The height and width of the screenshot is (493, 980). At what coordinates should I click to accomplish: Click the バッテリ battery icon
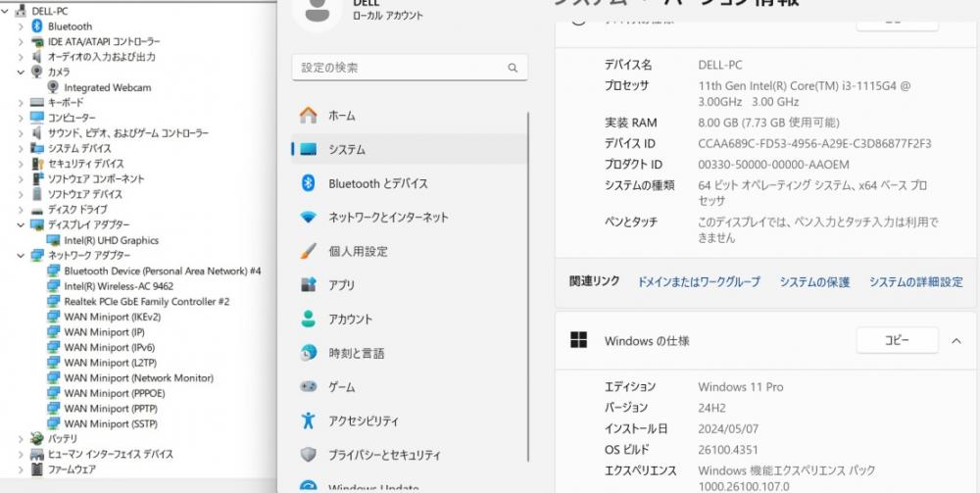(x=37, y=439)
